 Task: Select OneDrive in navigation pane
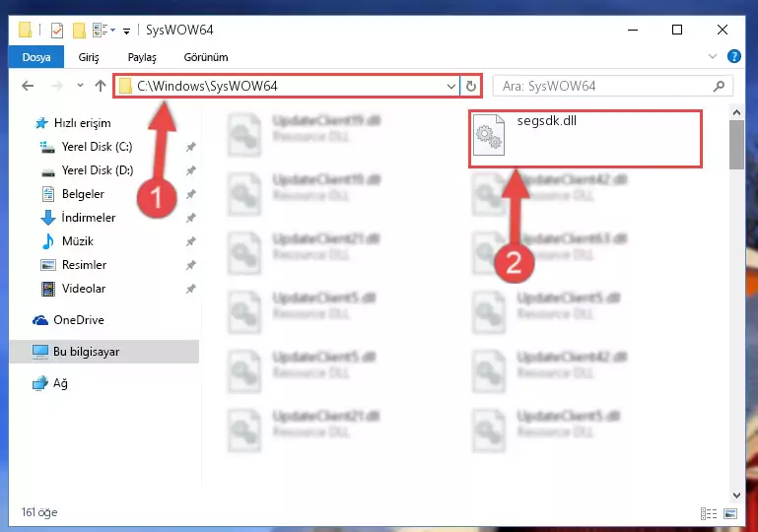[x=78, y=320]
